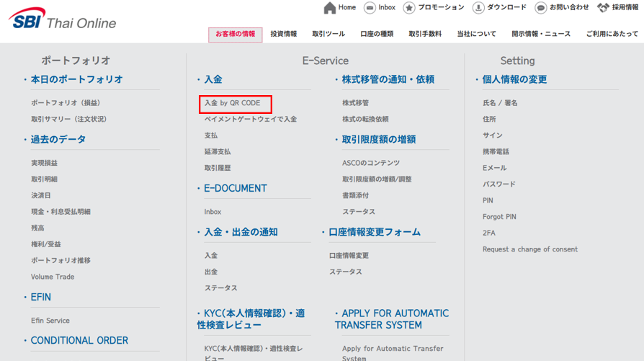Open the 投資情報 menu

click(x=283, y=34)
